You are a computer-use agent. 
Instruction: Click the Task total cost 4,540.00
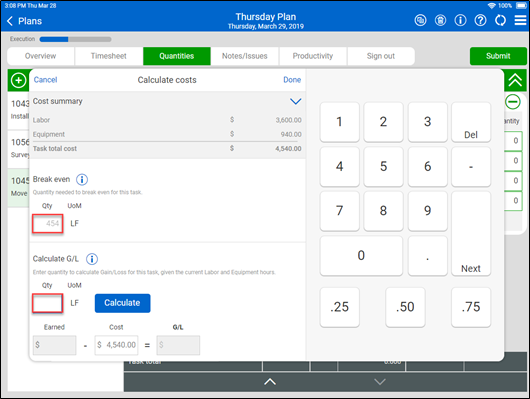coord(288,148)
